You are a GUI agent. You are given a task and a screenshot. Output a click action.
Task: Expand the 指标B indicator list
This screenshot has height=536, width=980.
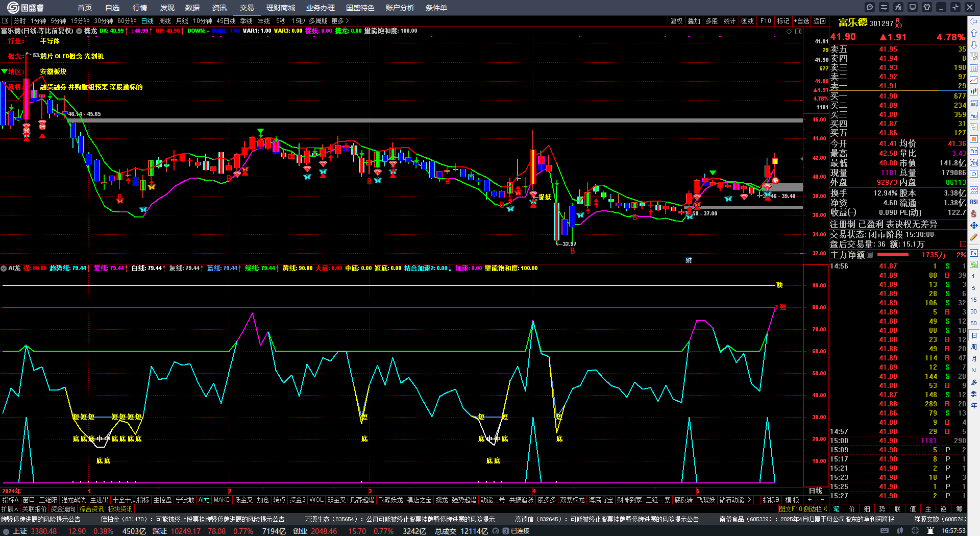[x=771, y=500]
